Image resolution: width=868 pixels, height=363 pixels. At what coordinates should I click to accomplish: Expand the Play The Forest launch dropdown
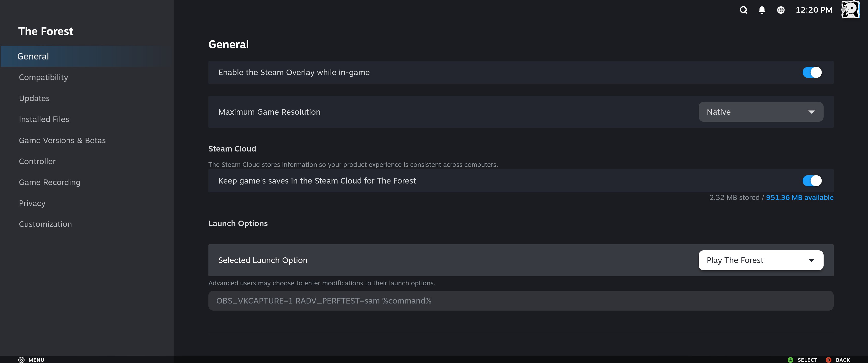[x=761, y=260]
